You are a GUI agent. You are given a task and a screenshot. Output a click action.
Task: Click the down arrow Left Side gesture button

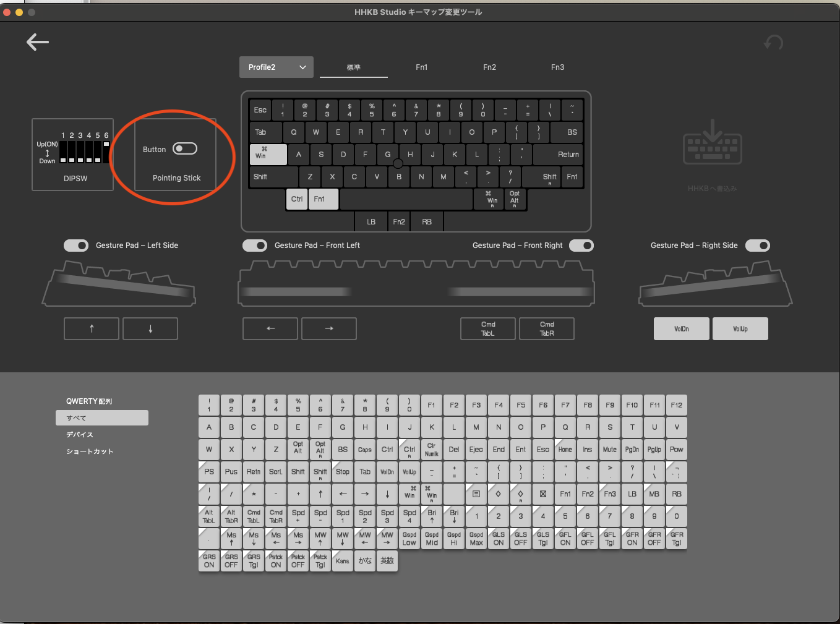[150, 328]
